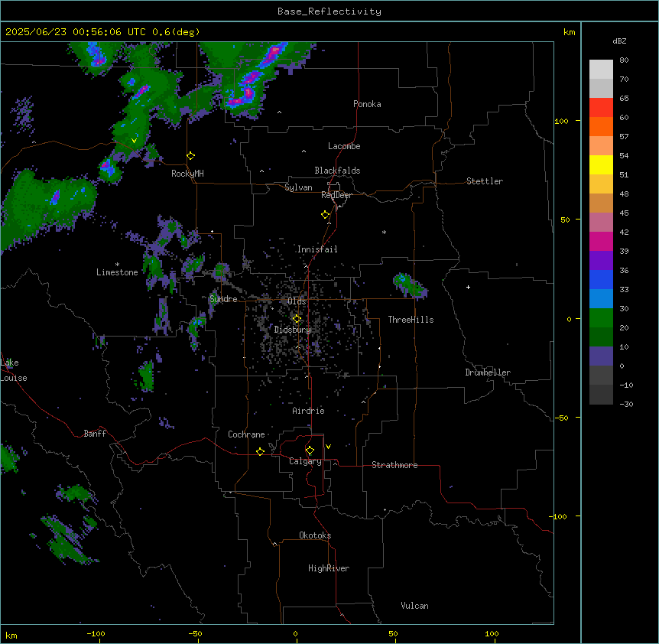Select the dark green 10-20 dBZ swatch

601,337
